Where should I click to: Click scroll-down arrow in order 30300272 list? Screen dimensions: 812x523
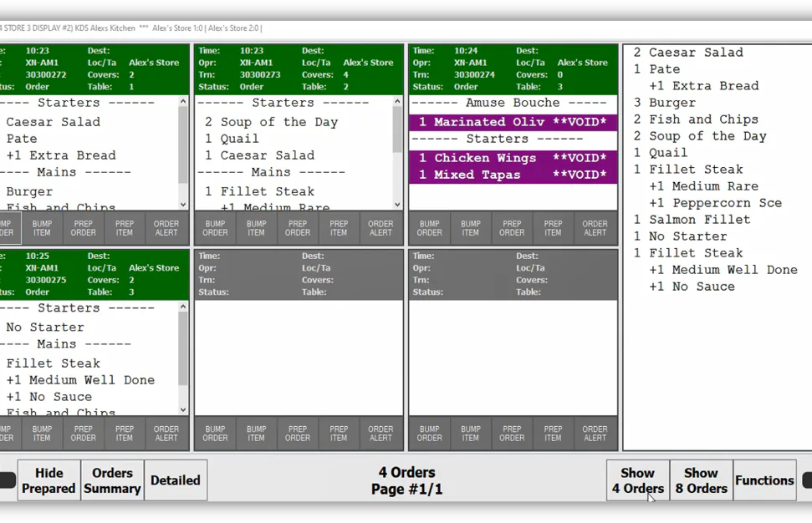[183, 205]
